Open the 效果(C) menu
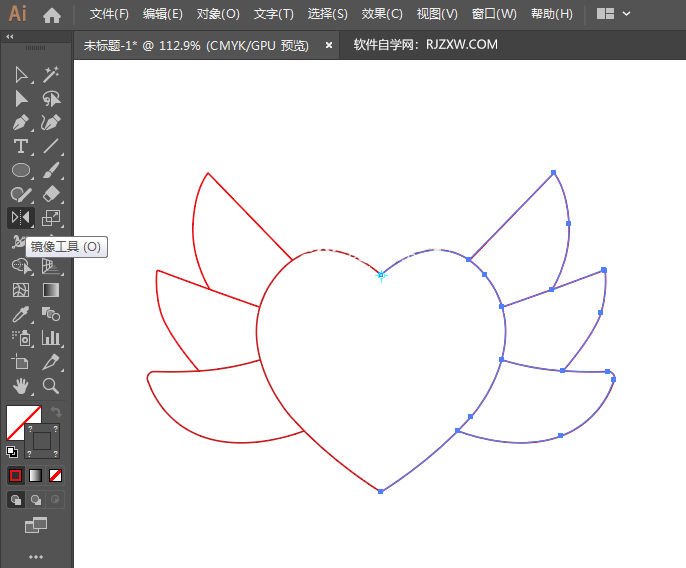686x568 pixels. point(382,14)
